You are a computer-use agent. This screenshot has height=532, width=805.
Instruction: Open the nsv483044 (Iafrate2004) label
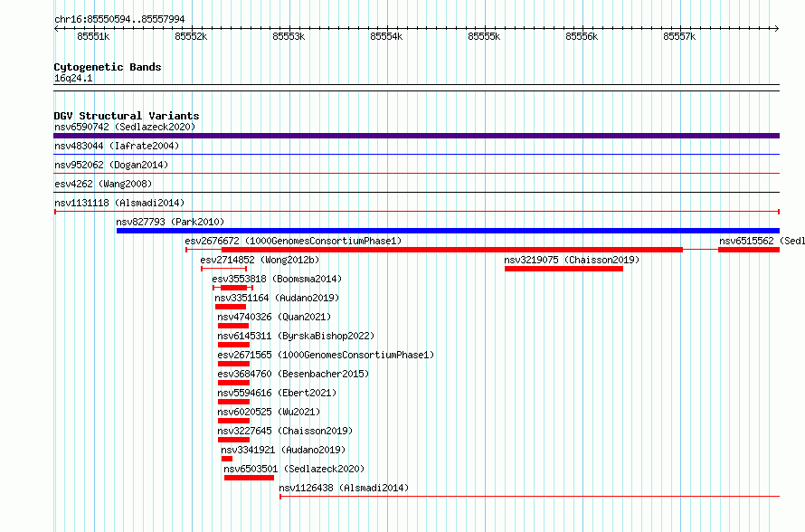117,146
